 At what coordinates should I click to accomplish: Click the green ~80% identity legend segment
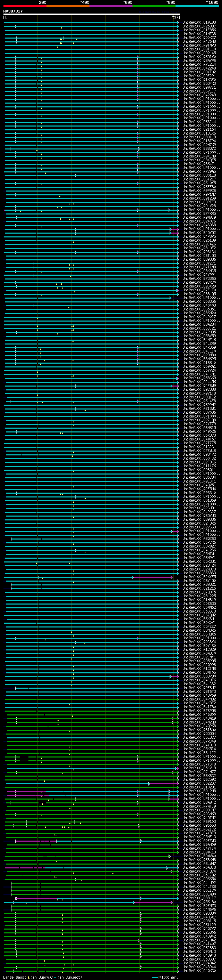click(154, 6)
